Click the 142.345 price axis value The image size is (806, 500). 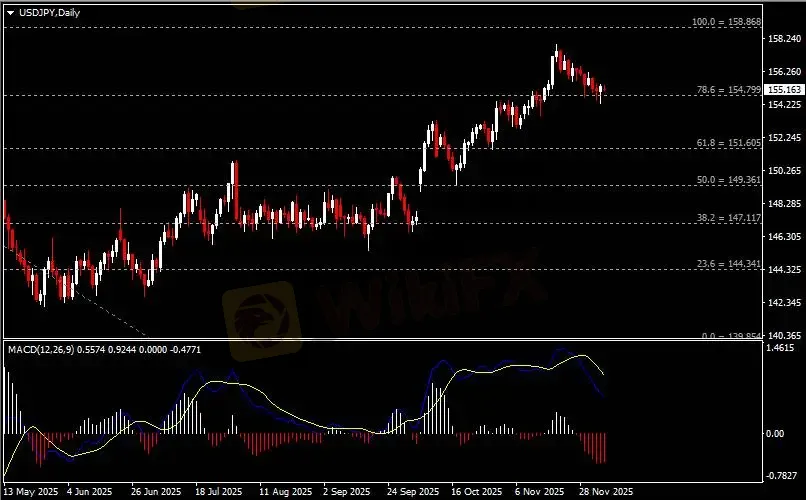784,302
